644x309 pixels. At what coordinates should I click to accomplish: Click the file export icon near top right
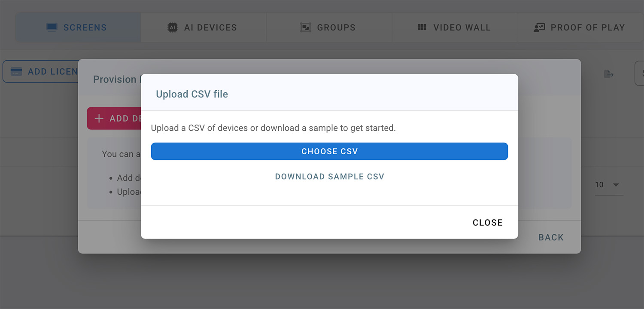[609, 74]
